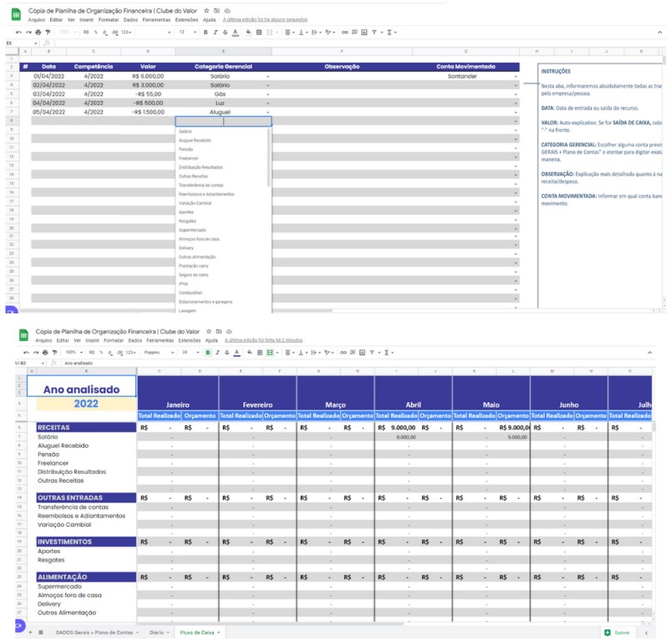672x641 pixels.
Task: Open the Inserir menu in the Fluxo de Caixa window
Action: tap(92, 341)
